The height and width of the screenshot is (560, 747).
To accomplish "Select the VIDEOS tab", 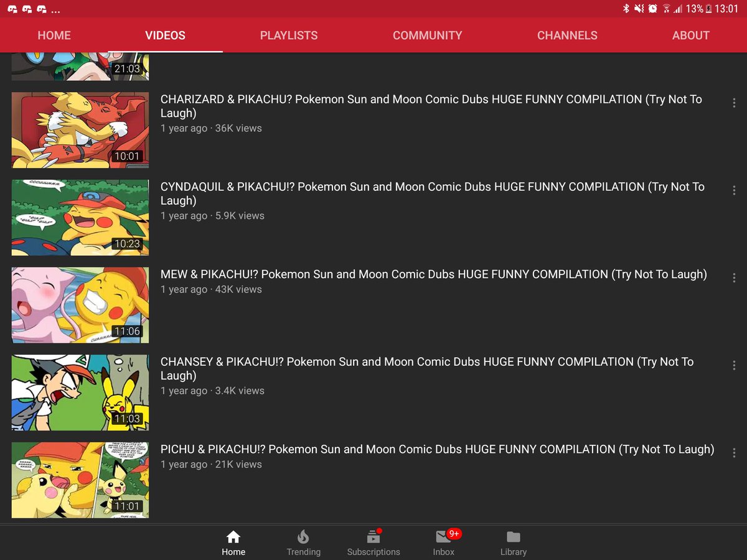I will [165, 35].
